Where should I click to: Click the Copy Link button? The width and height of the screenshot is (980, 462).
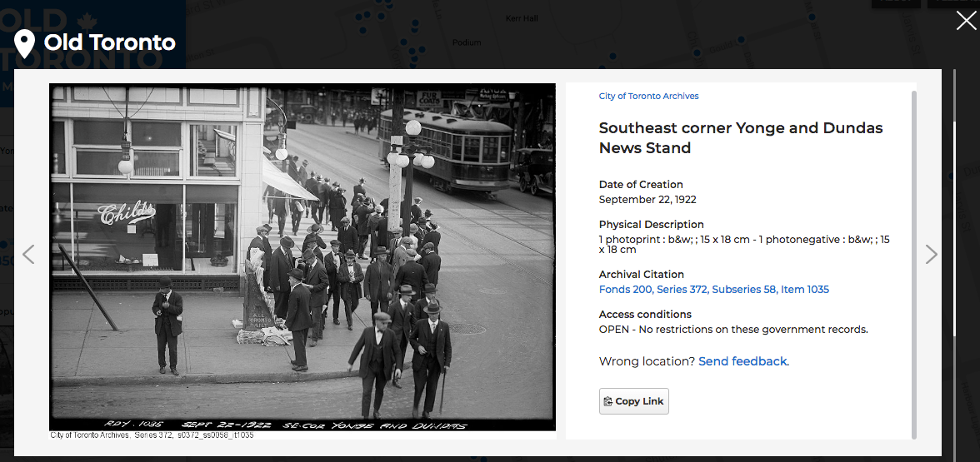coord(633,401)
